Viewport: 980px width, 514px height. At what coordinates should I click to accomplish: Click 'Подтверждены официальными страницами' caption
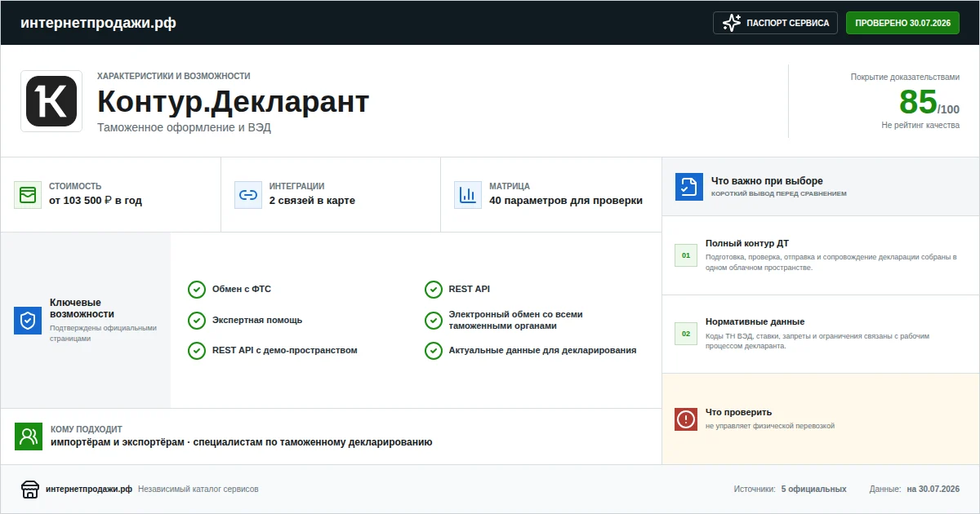coord(103,333)
